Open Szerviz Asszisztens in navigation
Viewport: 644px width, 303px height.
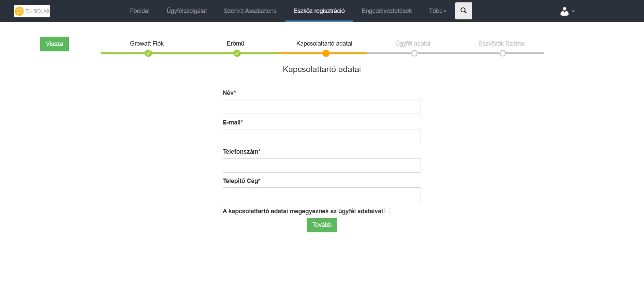(x=250, y=11)
